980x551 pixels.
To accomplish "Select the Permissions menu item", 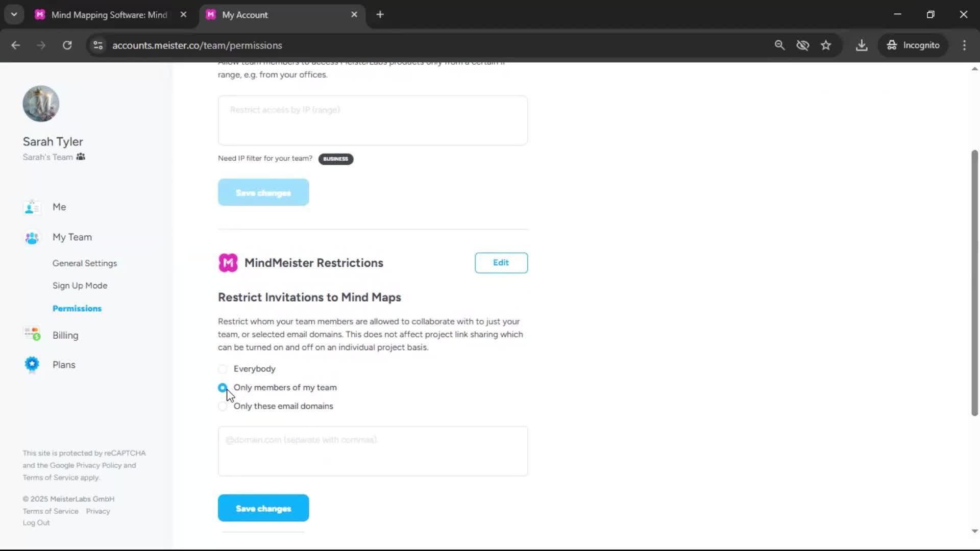I will pyautogui.click(x=77, y=309).
